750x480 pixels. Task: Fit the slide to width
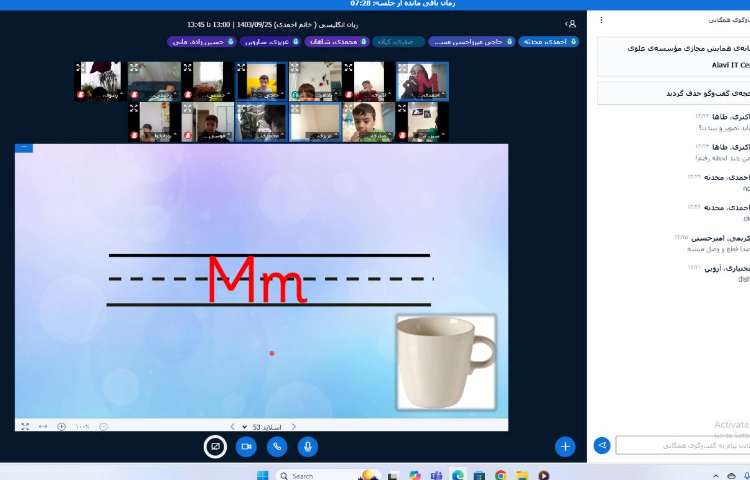[x=43, y=426]
